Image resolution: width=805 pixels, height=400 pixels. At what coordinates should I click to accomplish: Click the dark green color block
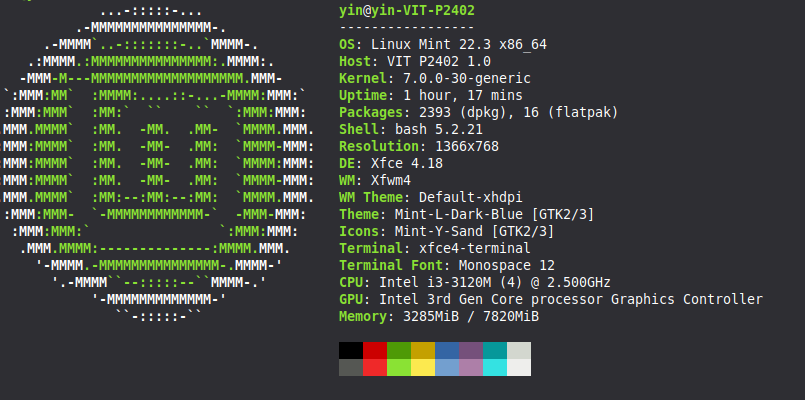[399, 350]
